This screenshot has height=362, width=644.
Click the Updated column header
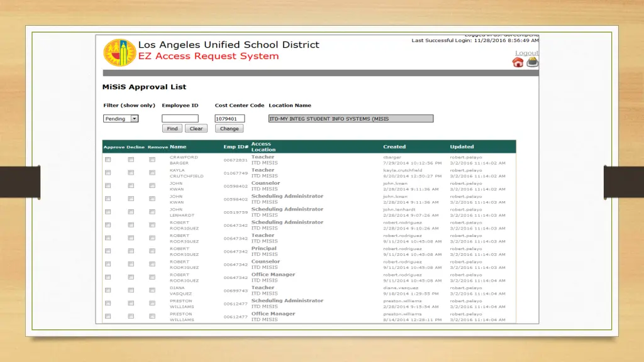[x=462, y=146]
